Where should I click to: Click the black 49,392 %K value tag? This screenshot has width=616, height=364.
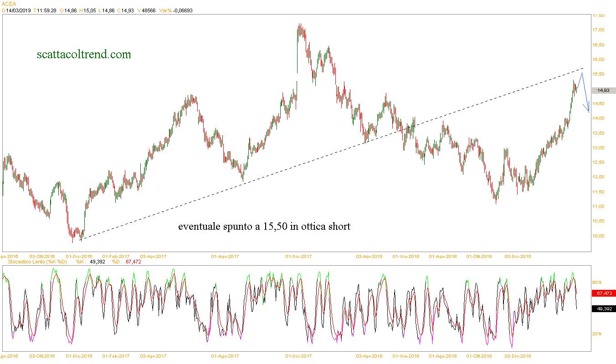pos(603,308)
